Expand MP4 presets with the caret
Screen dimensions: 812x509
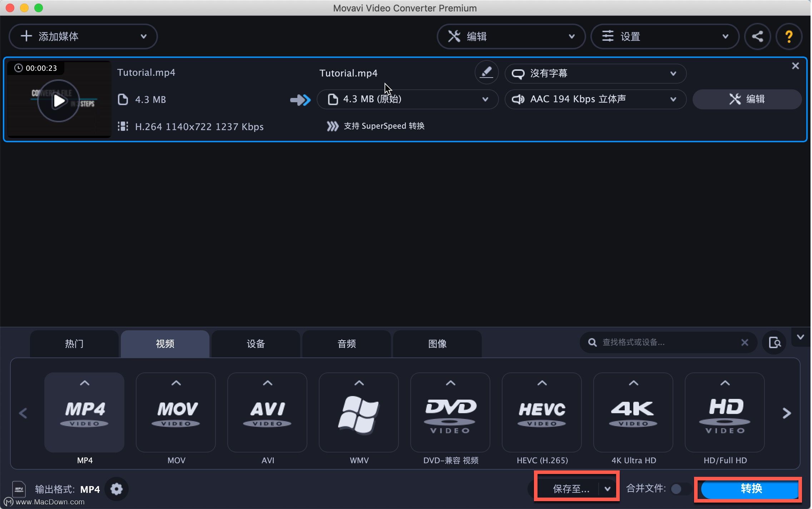click(x=85, y=383)
